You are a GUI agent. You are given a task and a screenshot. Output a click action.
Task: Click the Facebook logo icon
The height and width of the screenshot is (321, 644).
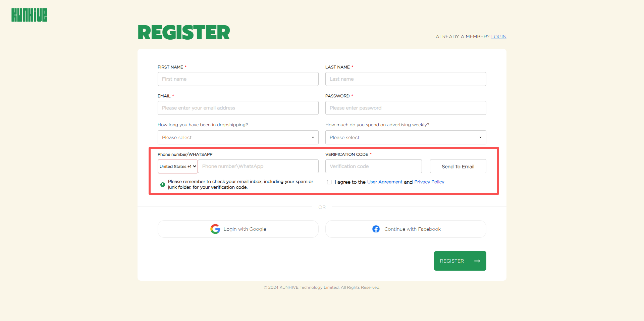pyautogui.click(x=376, y=229)
